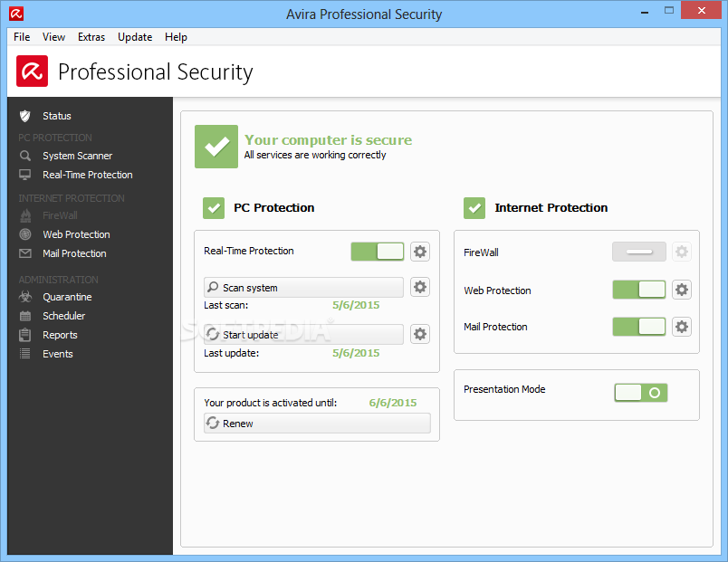
Task: Click the FireWall flame icon in sidebar
Action: [25, 215]
